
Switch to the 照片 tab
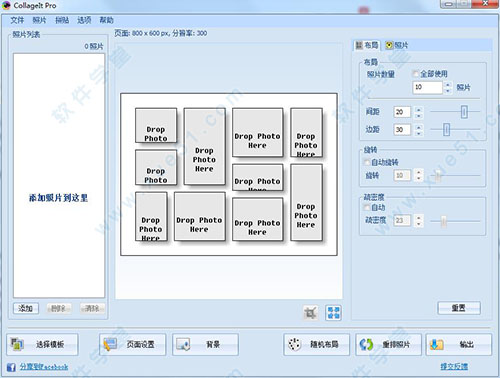[x=397, y=45]
